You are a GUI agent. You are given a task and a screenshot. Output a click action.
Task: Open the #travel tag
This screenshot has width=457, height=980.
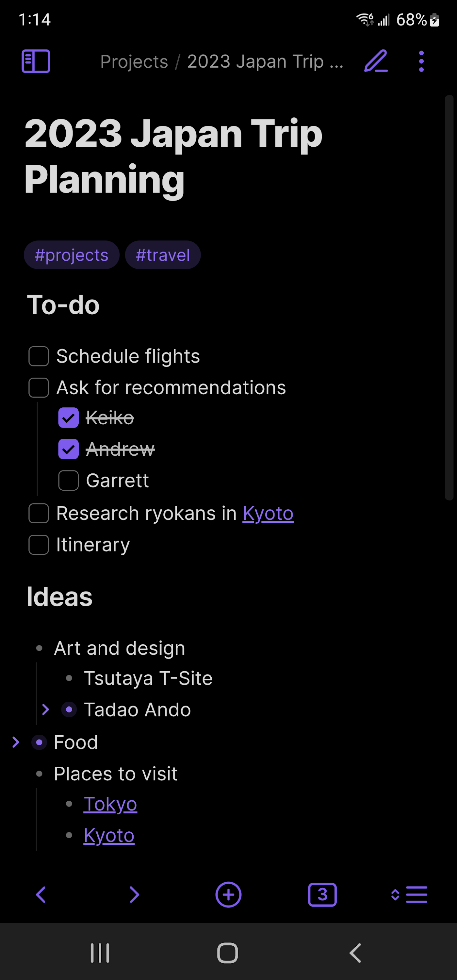click(x=162, y=255)
